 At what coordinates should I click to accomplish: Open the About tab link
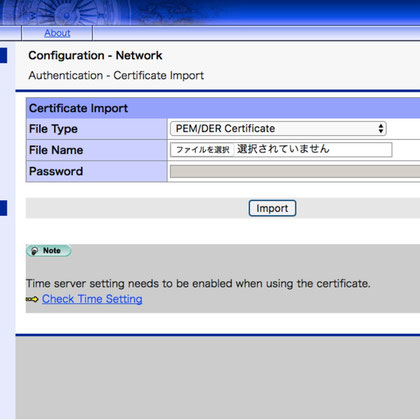tap(57, 33)
